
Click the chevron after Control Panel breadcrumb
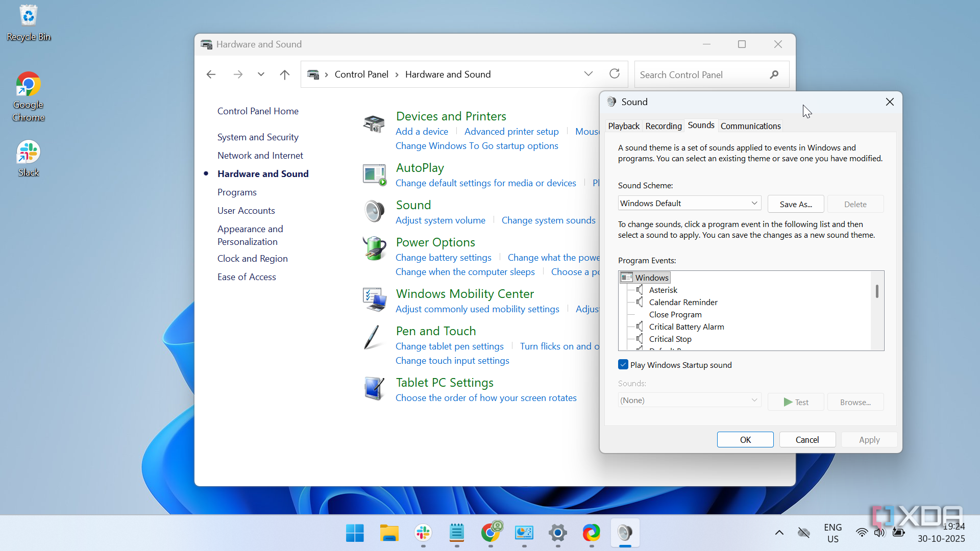point(397,74)
